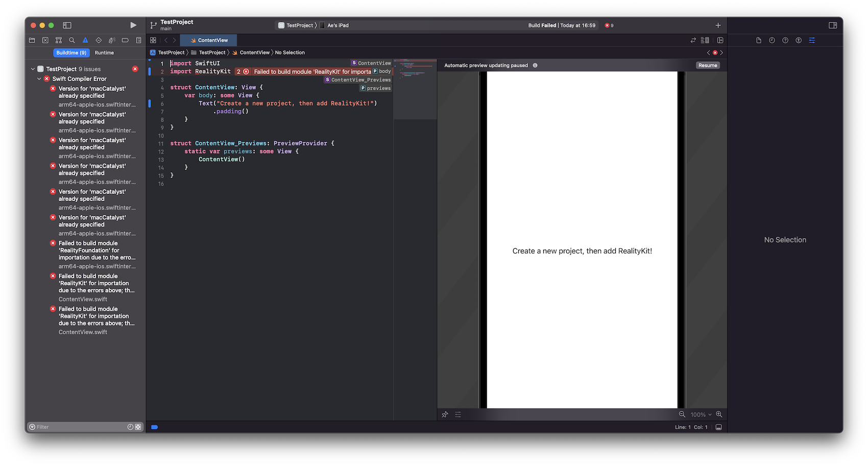The width and height of the screenshot is (868, 466).
Task: Choose the Ae's iPad run destination
Action: (334, 25)
